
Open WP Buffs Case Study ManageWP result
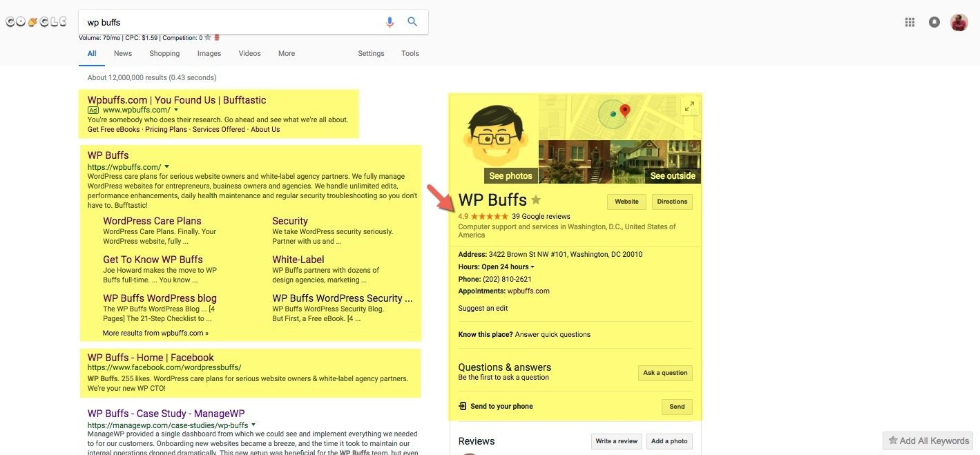tap(166, 414)
